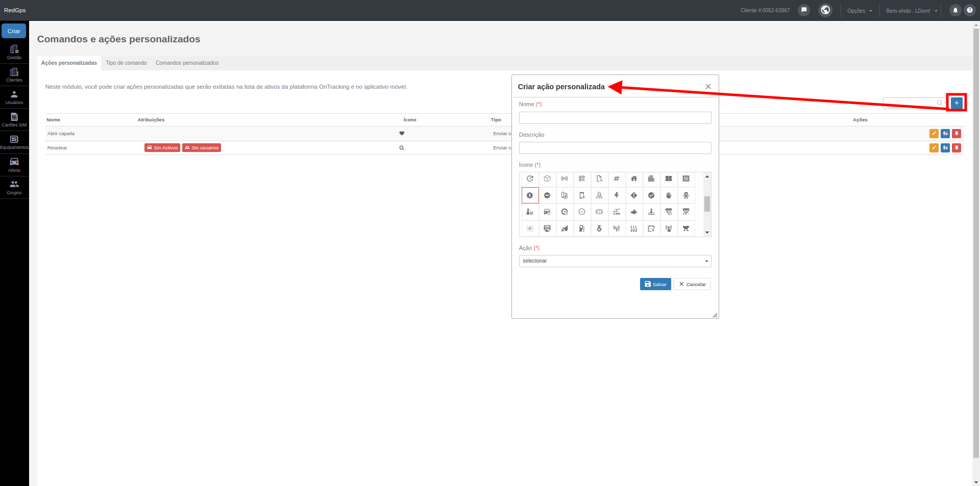This screenshot has height=486, width=980.
Task: Open the notifications bell
Action: 955,10
